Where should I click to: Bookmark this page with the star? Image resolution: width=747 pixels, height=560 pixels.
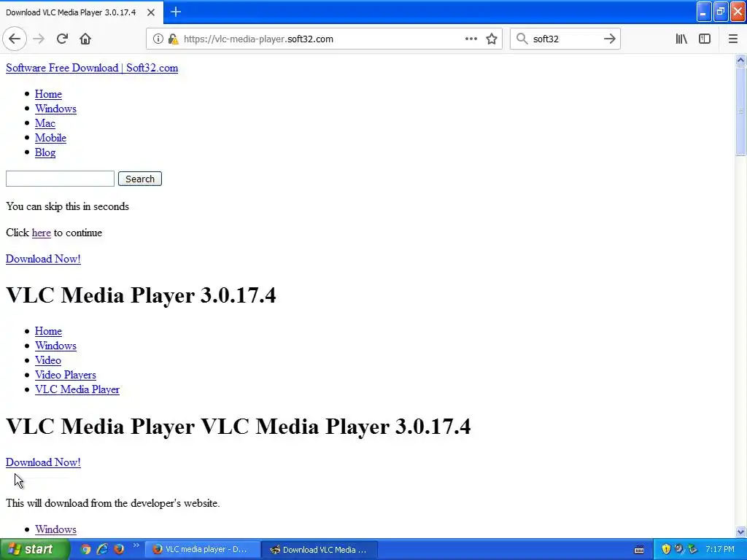point(492,39)
